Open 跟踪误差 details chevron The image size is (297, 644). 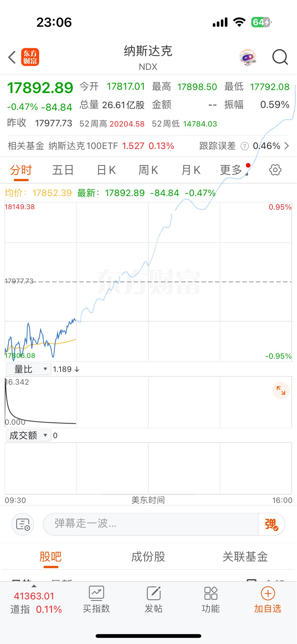point(287,146)
